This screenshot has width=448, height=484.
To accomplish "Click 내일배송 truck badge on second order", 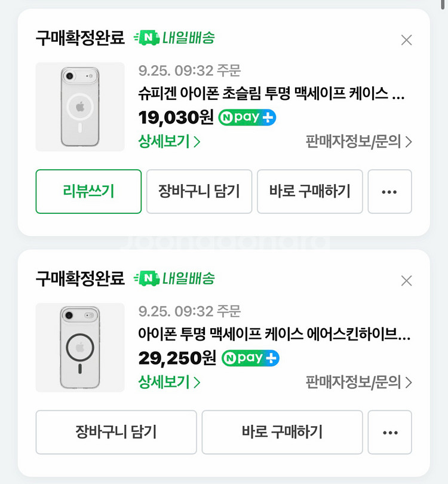I will [174, 278].
